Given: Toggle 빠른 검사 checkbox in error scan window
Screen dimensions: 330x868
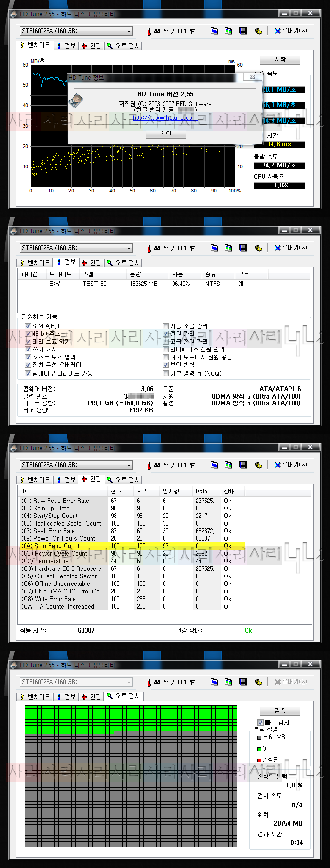Looking at the screenshot, I should [260, 722].
